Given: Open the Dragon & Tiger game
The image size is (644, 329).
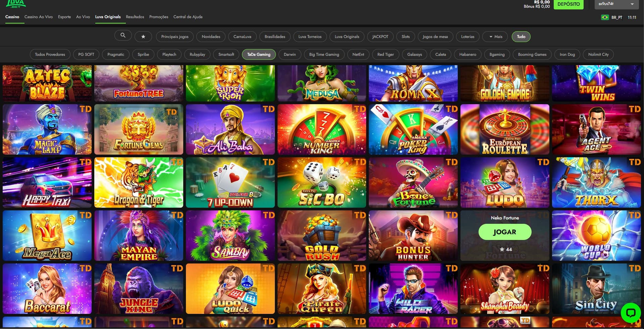Looking at the screenshot, I should 139,182.
